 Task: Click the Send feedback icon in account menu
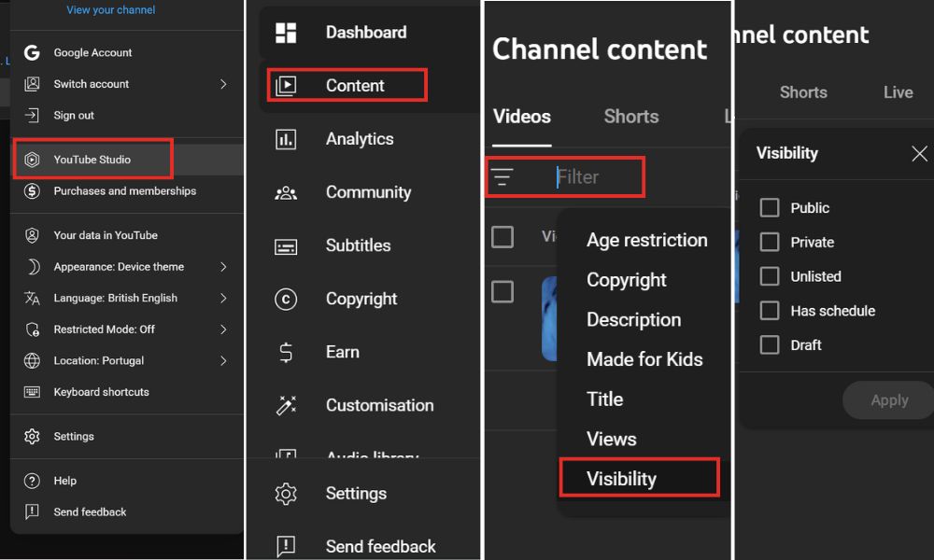32,511
